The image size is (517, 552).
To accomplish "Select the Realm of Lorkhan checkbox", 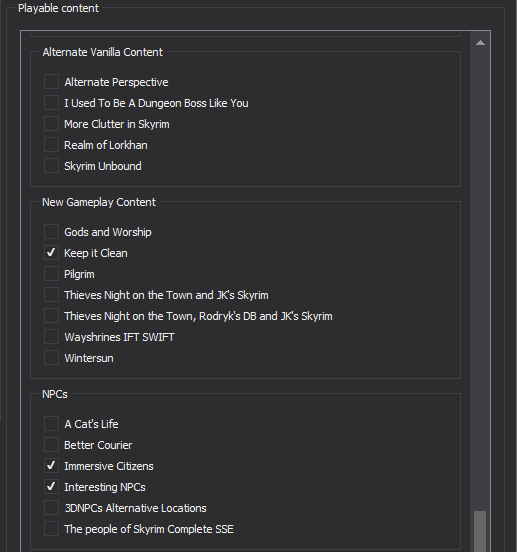I will 51,145.
